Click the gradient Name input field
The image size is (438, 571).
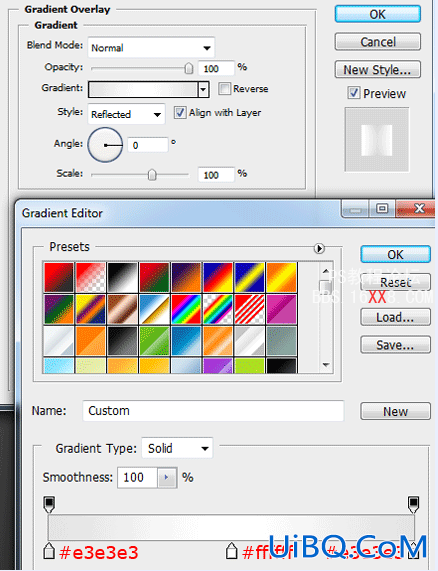tap(213, 411)
